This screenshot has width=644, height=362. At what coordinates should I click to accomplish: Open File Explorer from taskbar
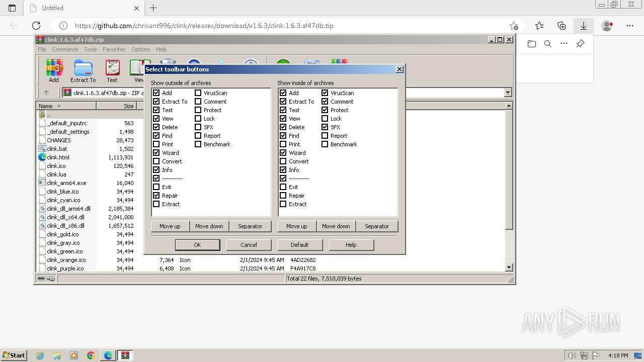(x=57, y=355)
